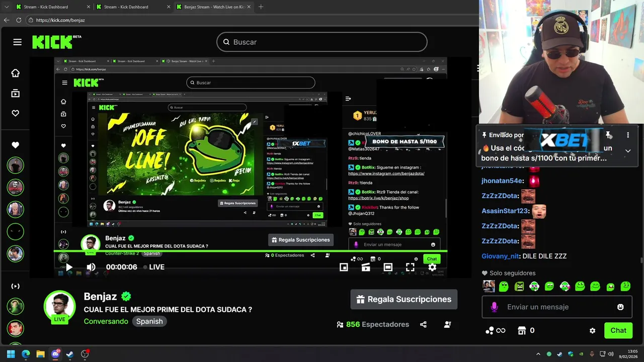This screenshot has height=362, width=644.
Task: Launch Microsoft Edge from taskbar
Action: click(26, 354)
